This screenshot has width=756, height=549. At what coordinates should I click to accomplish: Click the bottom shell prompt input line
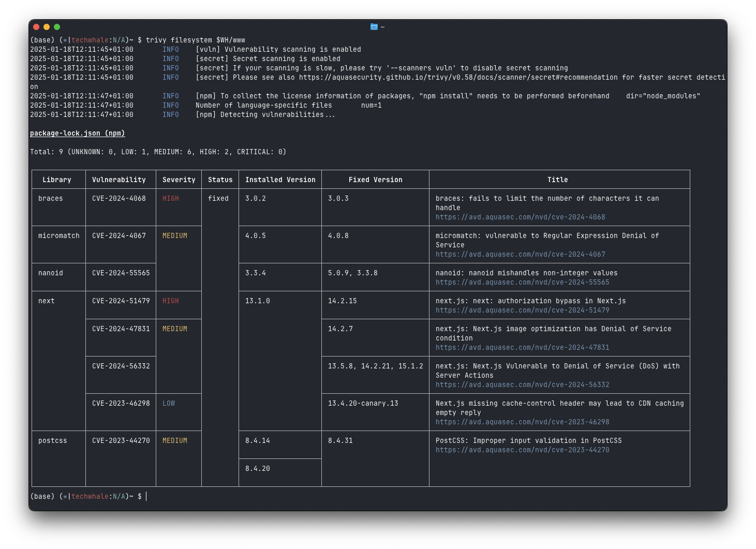(x=88, y=497)
